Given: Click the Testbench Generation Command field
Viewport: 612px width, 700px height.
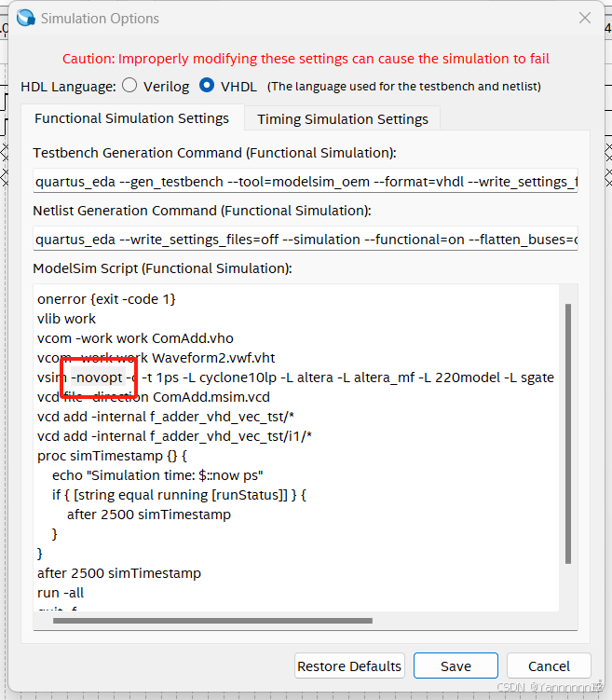Looking at the screenshot, I should pyautogui.click(x=306, y=181).
